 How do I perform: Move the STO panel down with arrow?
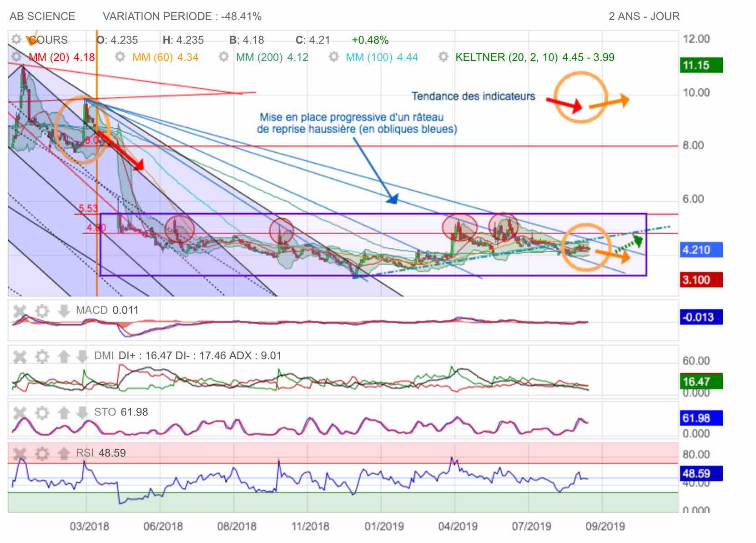(82, 413)
